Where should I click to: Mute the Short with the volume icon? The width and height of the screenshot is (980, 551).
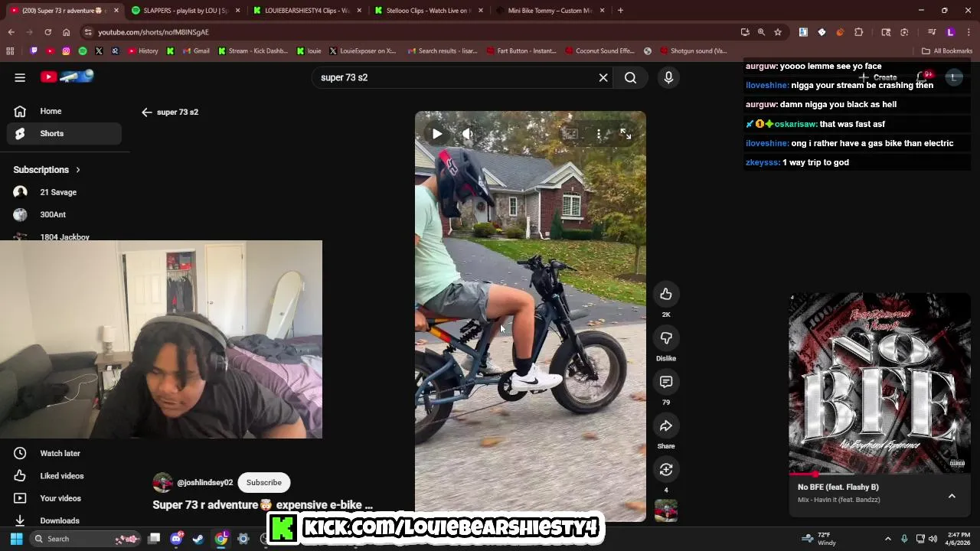pyautogui.click(x=467, y=134)
